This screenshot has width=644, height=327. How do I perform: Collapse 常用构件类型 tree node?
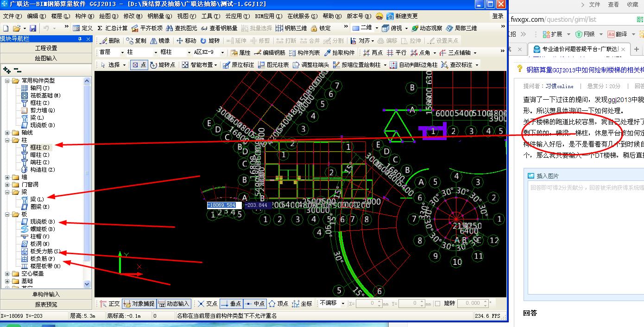pos(7,81)
